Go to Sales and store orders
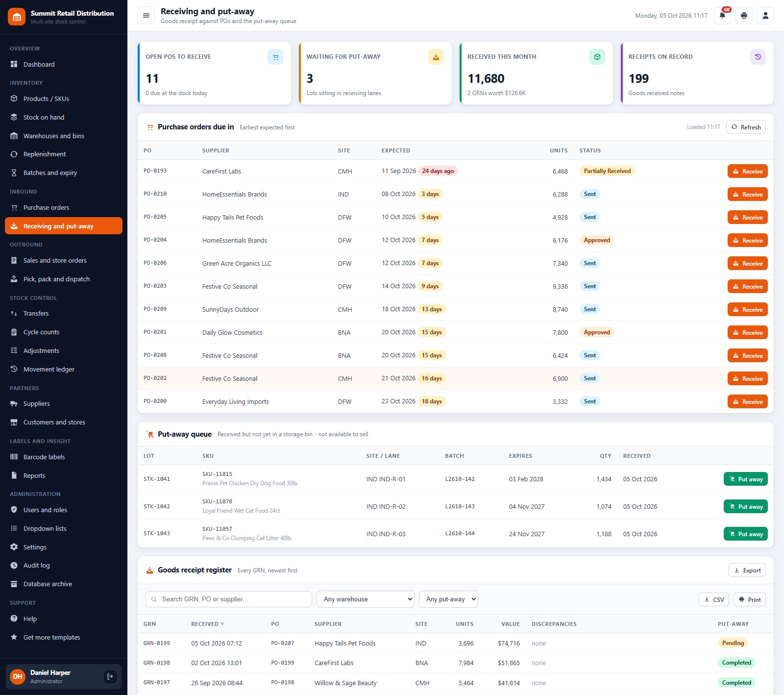The height and width of the screenshot is (695, 784). tap(64, 260)
